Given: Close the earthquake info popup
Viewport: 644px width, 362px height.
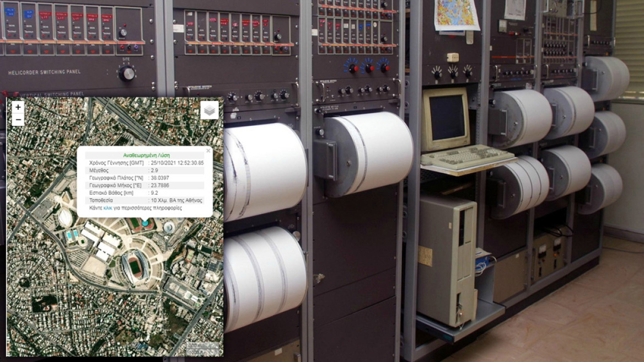Looking at the screenshot, I should point(208,150).
